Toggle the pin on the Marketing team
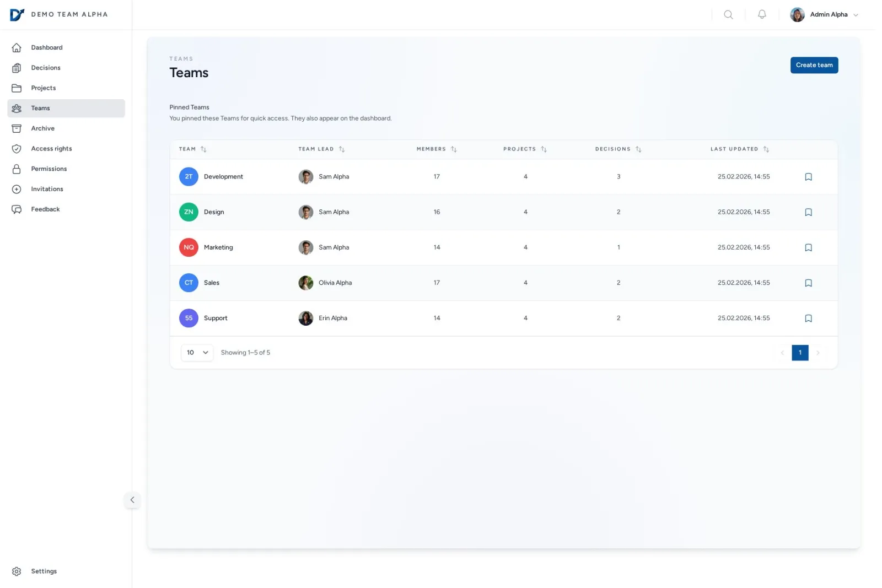This screenshot has height=588, width=882. point(808,247)
